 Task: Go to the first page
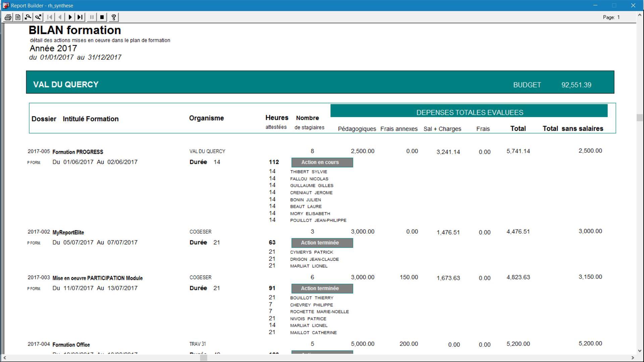50,17
